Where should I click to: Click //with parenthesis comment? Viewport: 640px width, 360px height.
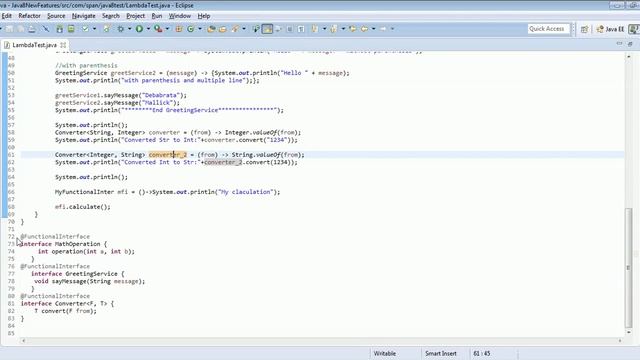coord(86,65)
